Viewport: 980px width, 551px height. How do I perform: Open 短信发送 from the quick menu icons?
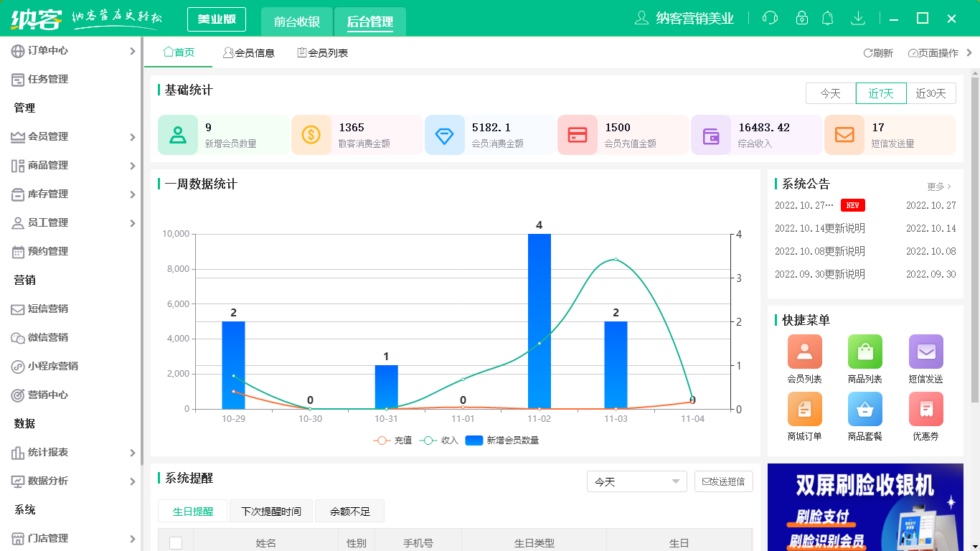coord(925,352)
